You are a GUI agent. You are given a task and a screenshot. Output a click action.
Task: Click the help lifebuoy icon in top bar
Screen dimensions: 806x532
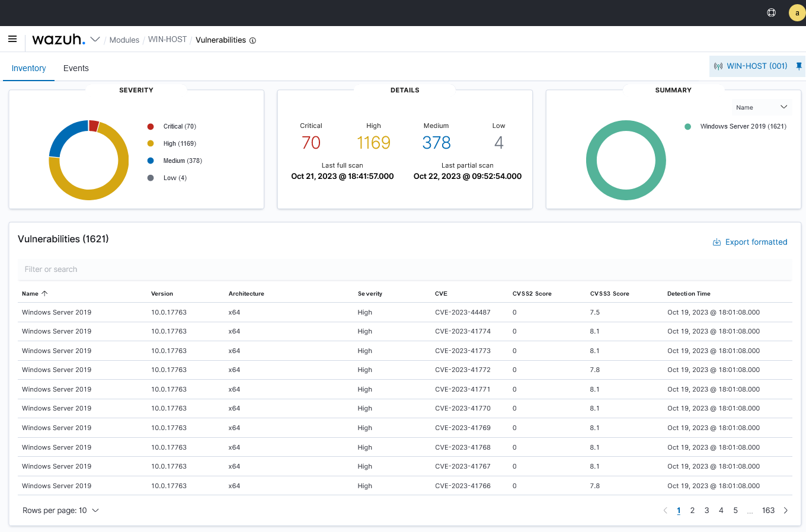pyautogui.click(x=772, y=12)
